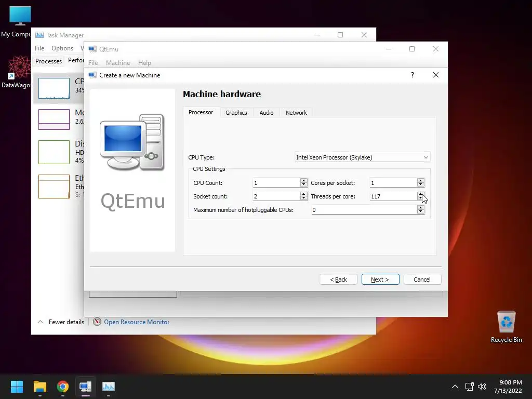Screen dimensions: 532x399
Task: Maximize the QtEmu window
Action: [x=412, y=49]
